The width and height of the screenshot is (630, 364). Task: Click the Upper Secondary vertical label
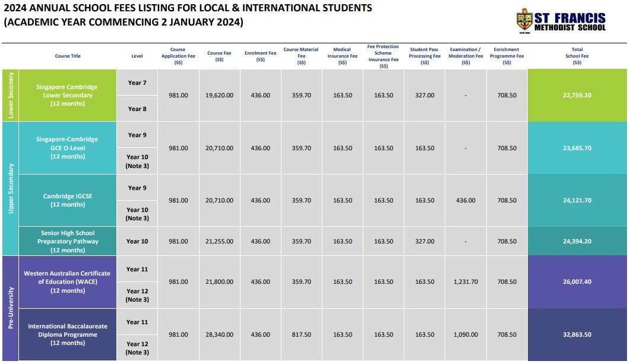[11, 188]
